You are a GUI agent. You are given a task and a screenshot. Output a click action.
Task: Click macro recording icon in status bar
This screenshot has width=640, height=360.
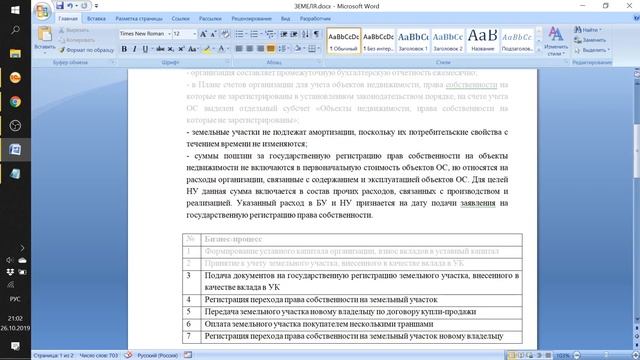tap(188, 355)
